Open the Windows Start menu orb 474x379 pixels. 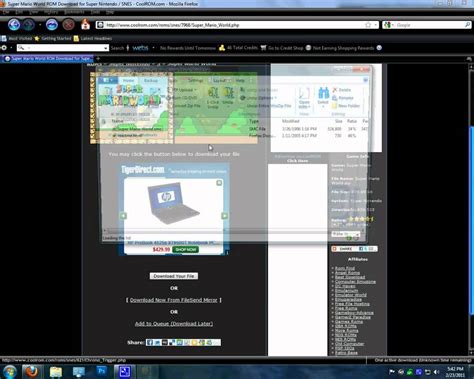tap(10, 372)
